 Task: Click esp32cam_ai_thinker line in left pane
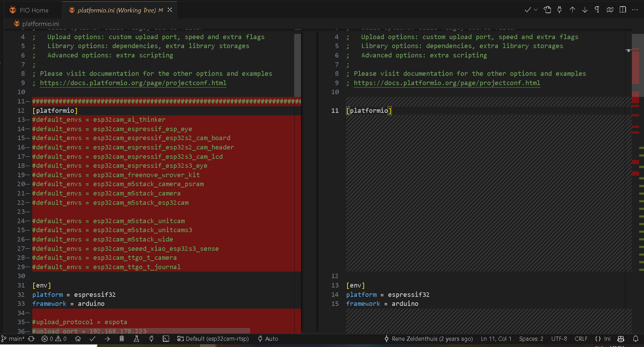pos(99,120)
